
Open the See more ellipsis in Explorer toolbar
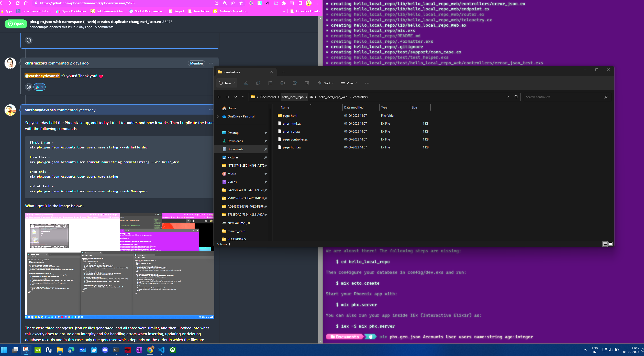click(367, 83)
